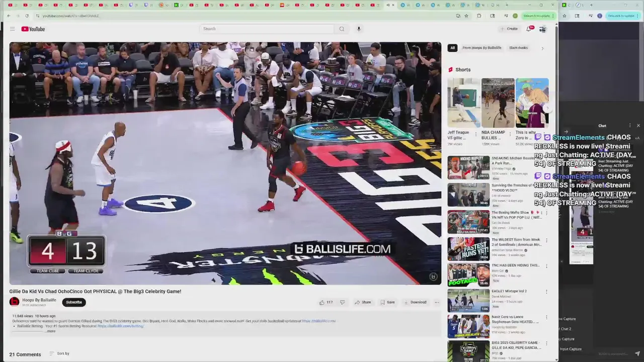This screenshot has height=362, width=644.
Task: Open options for NBA CHAMP BULLIES short
Action: (510, 134)
